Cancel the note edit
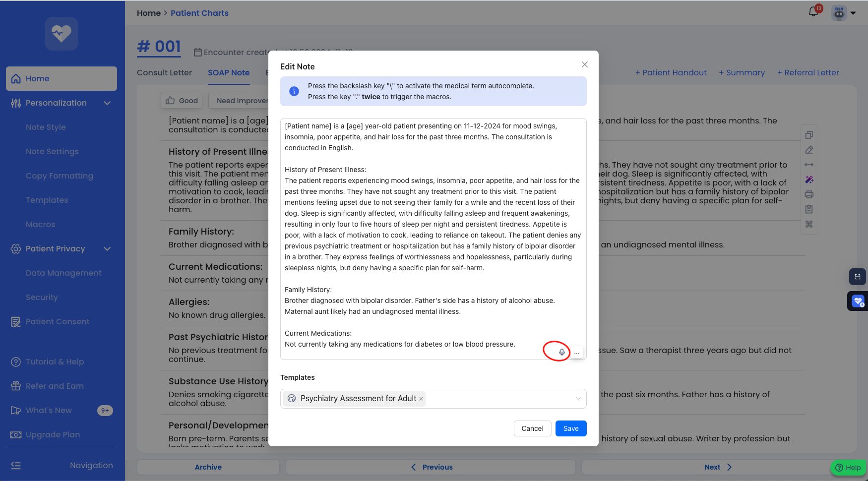Screen dimensions: 868x481 pyautogui.click(x=532, y=428)
